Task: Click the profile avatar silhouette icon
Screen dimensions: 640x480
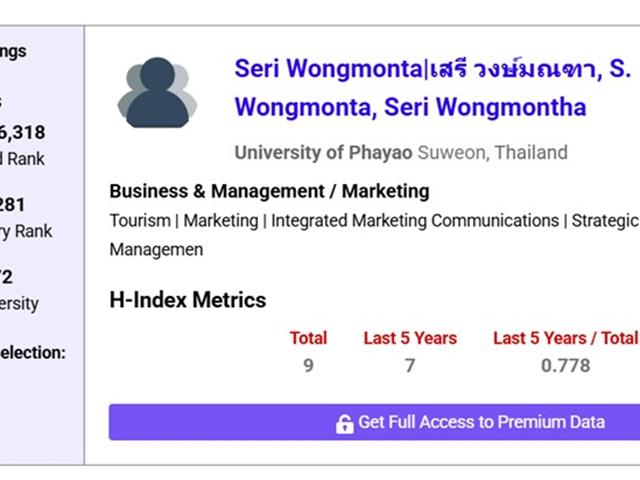Action: [158, 92]
